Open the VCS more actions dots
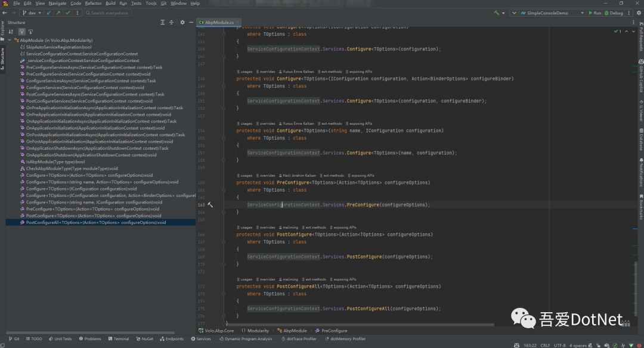 (77, 13)
